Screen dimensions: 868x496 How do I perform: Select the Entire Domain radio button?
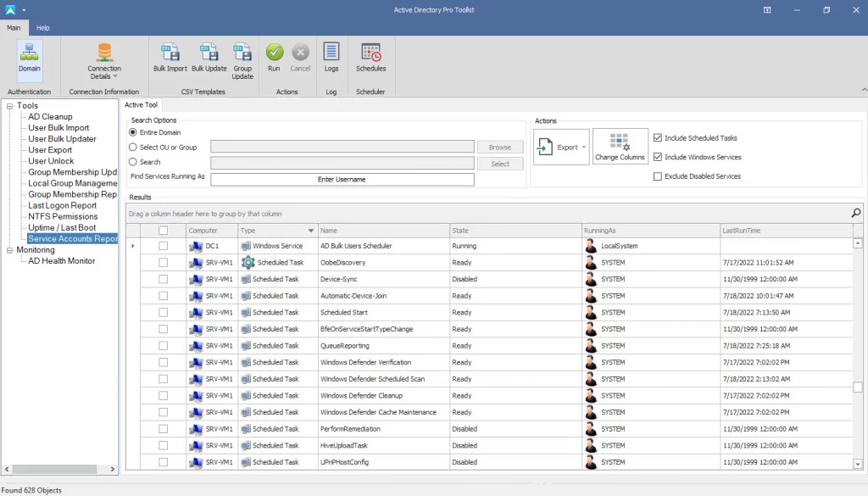133,132
